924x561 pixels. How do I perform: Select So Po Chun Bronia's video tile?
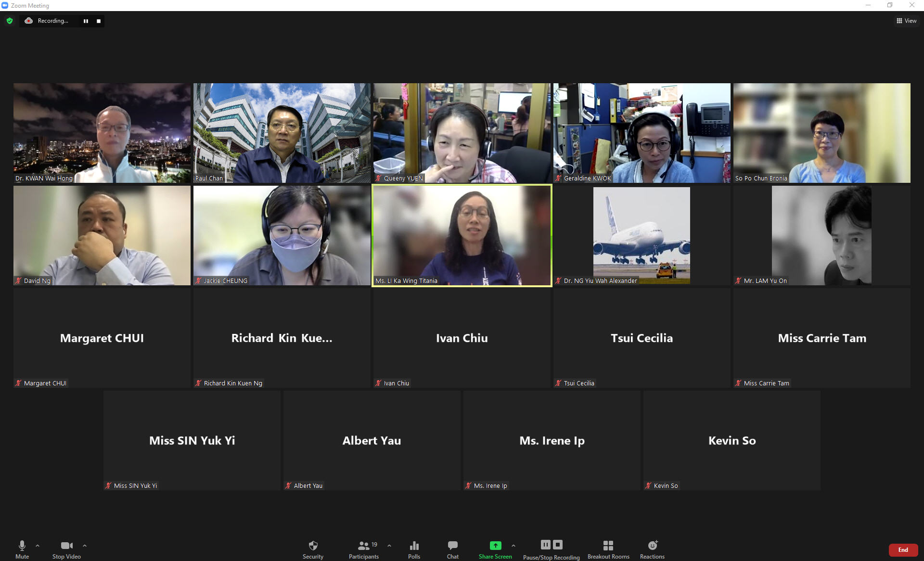pos(822,133)
